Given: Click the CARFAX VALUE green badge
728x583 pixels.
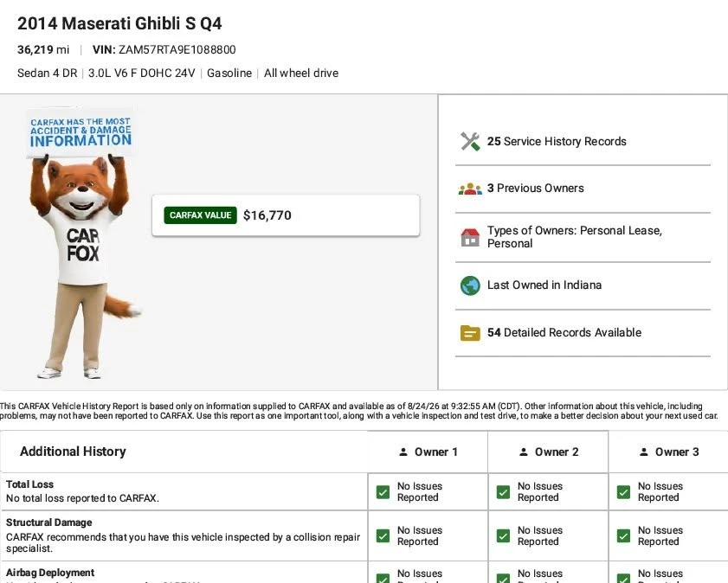Looking at the screenshot, I should [x=200, y=215].
